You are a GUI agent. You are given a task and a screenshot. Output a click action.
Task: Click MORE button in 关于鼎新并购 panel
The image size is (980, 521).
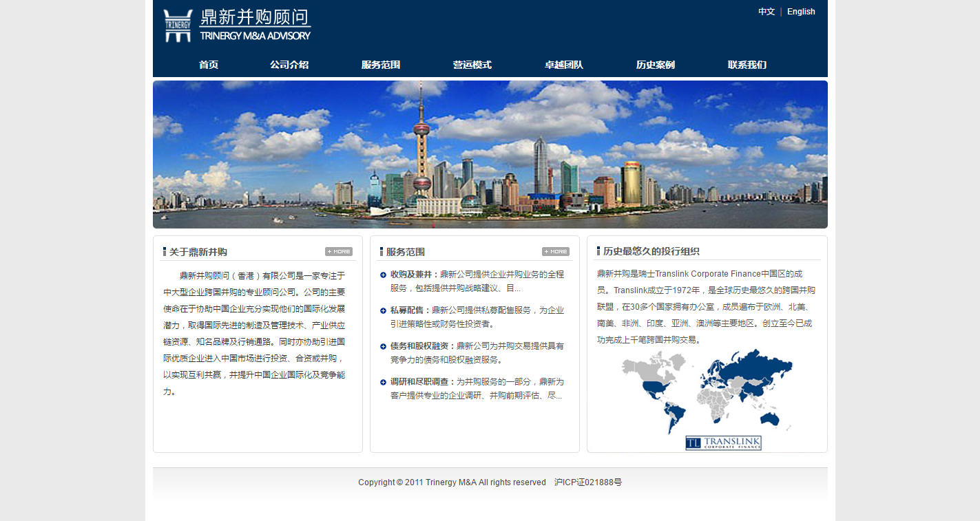[339, 251]
